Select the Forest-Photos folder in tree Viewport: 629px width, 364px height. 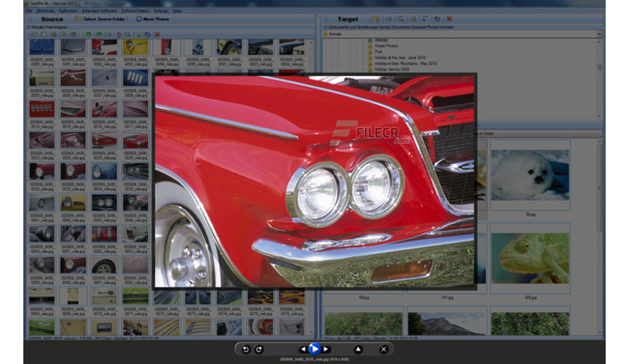(x=386, y=46)
